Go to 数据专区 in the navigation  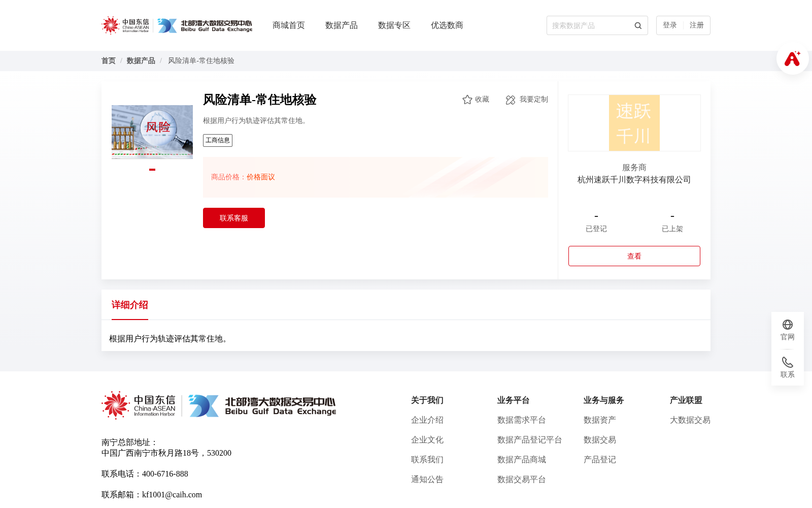pos(394,25)
